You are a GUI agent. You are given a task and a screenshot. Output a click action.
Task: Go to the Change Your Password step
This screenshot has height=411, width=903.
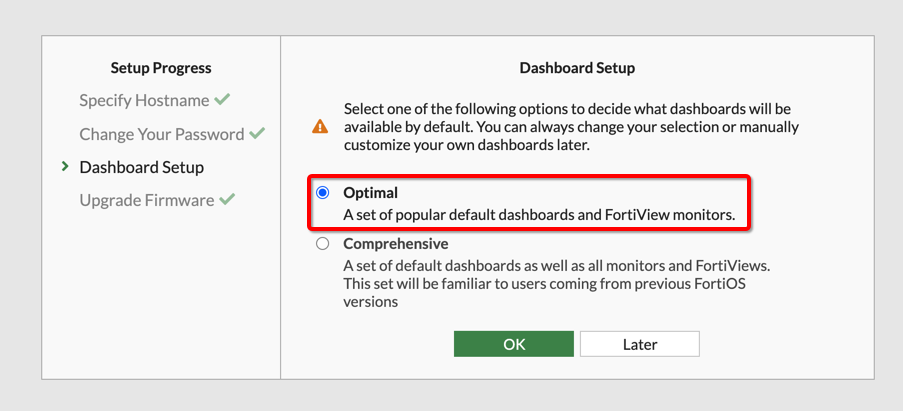[161, 134]
